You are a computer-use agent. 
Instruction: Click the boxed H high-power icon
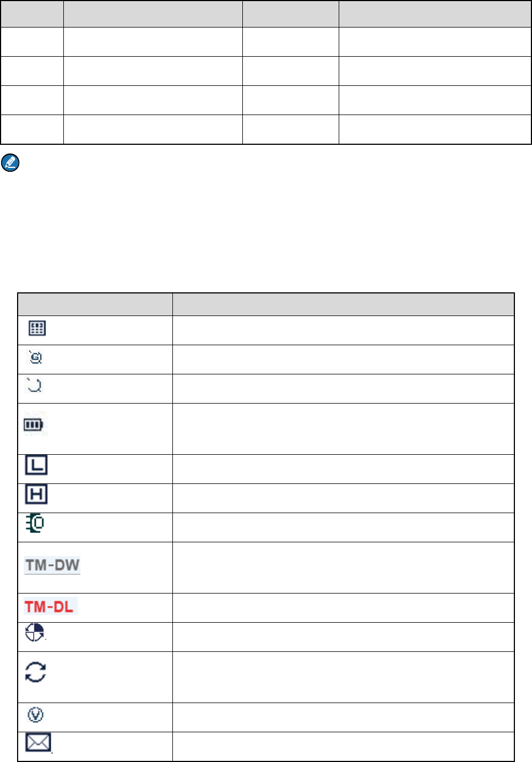click(x=36, y=494)
